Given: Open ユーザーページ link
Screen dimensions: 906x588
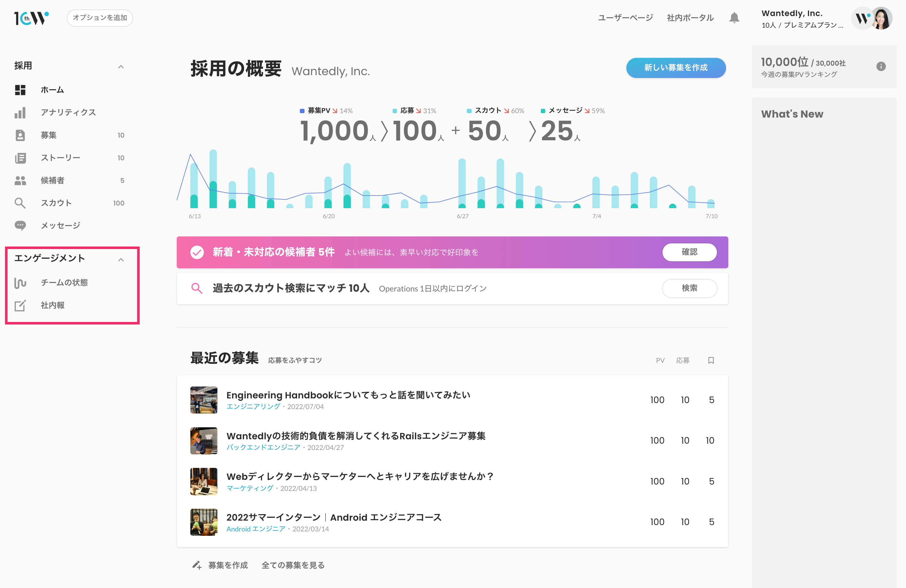Looking at the screenshot, I should 625,18.
